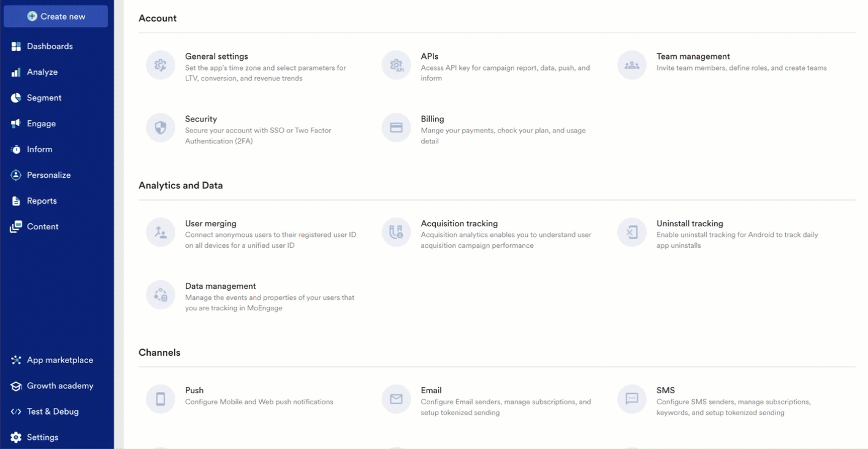Click the Personalize sidebar icon
The width and height of the screenshot is (868, 449).
click(x=16, y=175)
